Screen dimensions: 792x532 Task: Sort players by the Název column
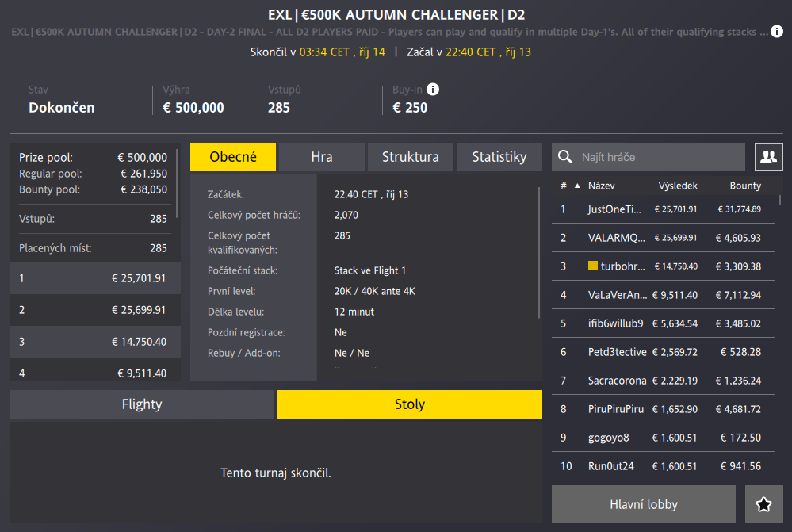602,186
